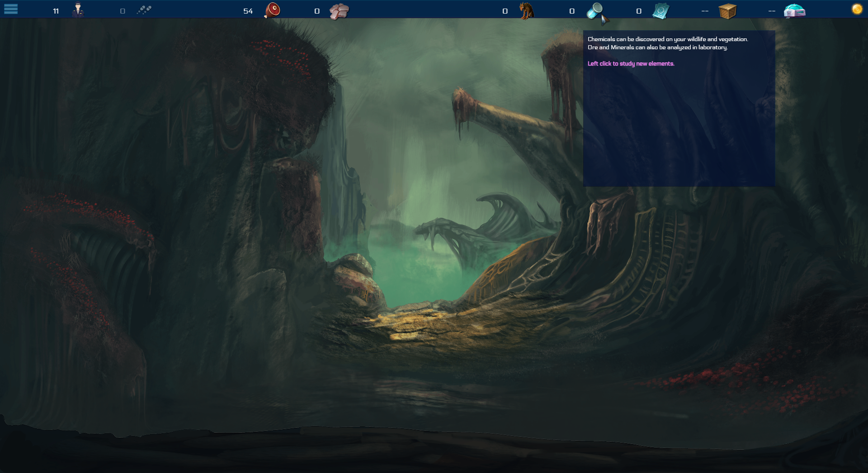Click the meat food resource icon
This screenshot has width=868, height=473.
(x=272, y=10)
